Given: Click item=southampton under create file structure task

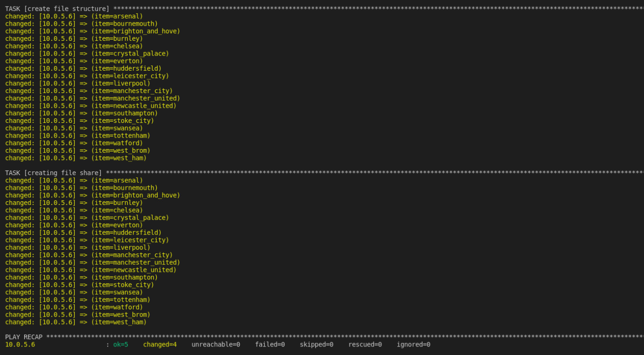Looking at the screenshot, I should pos(124,113).
